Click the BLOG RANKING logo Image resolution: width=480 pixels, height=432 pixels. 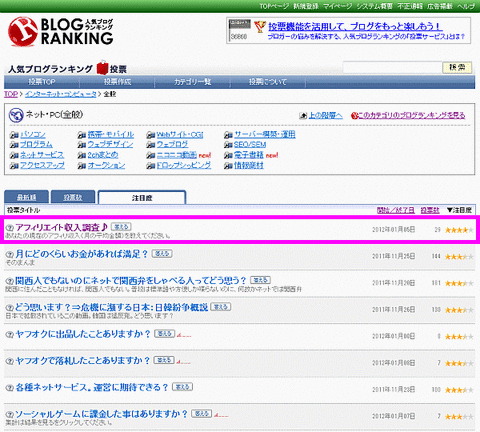[61, 32]
